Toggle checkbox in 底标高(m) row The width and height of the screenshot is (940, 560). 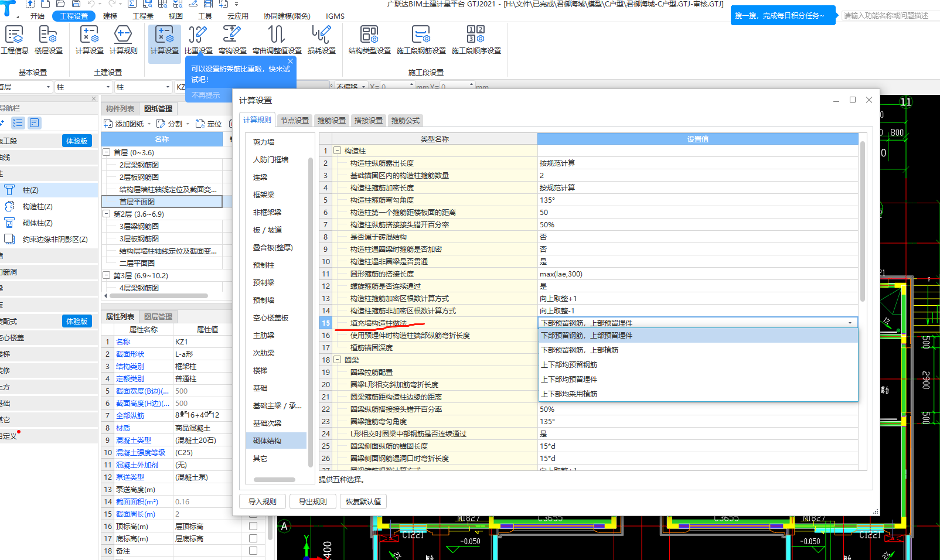point(253,538)
